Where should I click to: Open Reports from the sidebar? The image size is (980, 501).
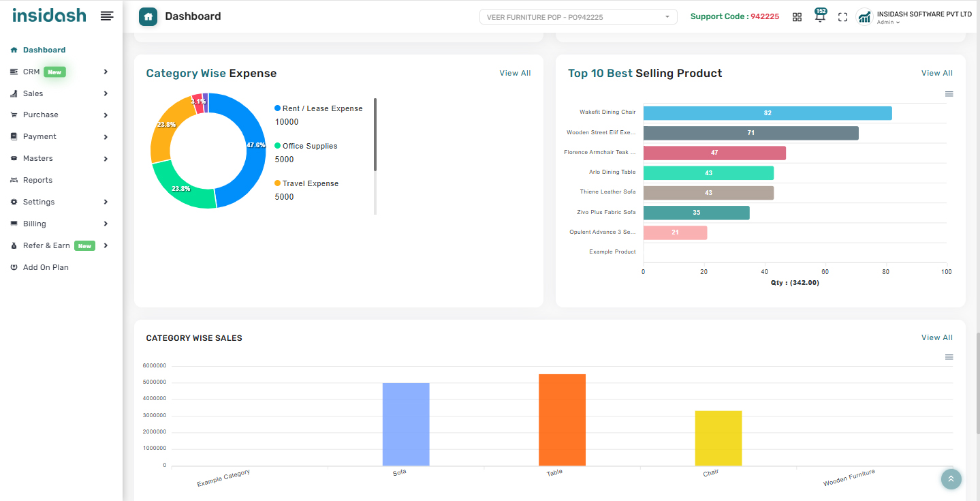coord(37,180)
